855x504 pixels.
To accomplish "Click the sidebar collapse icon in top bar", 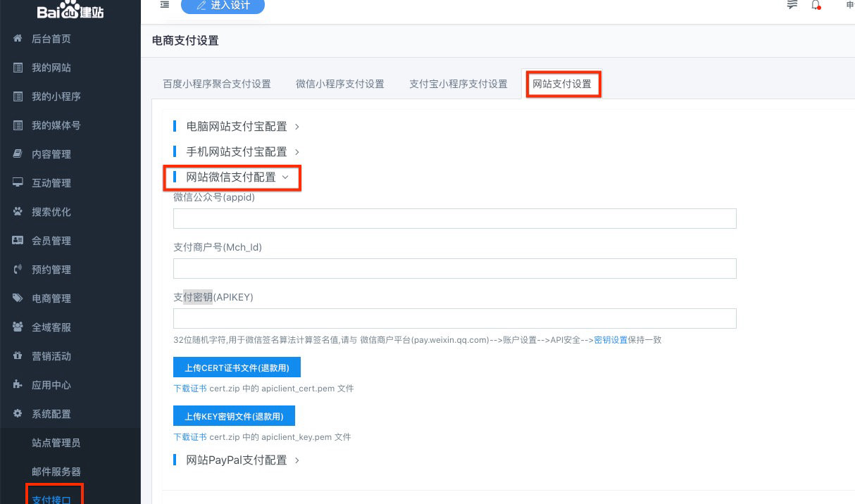I will tap(164, 5).
